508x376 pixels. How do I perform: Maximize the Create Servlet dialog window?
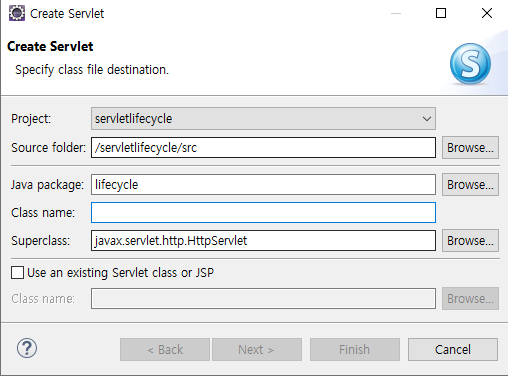[441, 13]
